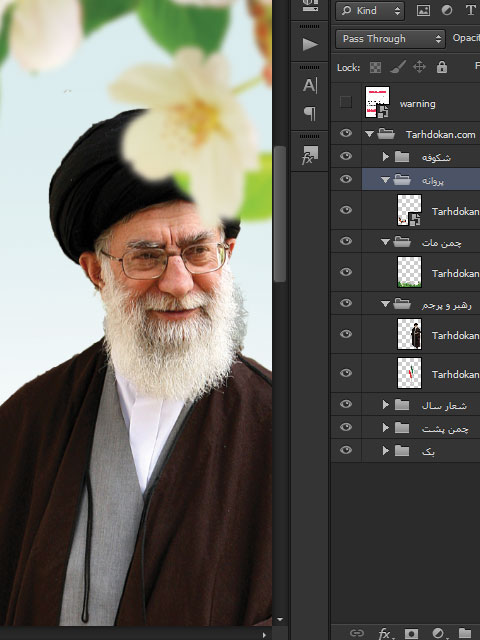Image resolution: width=480 pixels, height=640 pixels.
Task: Click the folder icon of شکوفه group
Action: 402,157
